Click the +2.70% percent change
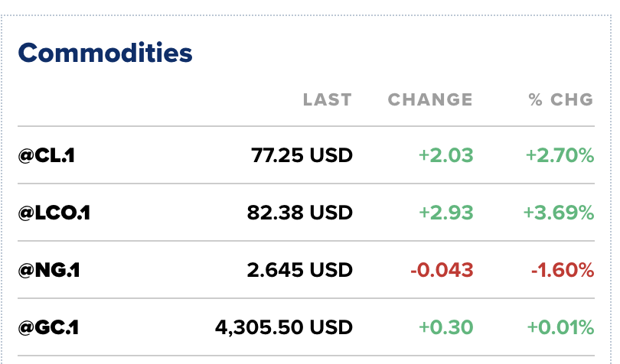Viewport: 620px width, 364px height. coord(560,155)
